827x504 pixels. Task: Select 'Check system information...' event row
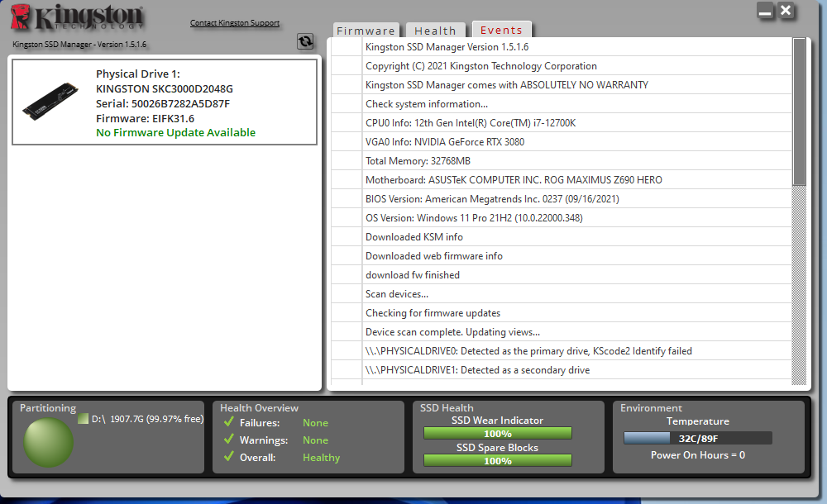562,104
